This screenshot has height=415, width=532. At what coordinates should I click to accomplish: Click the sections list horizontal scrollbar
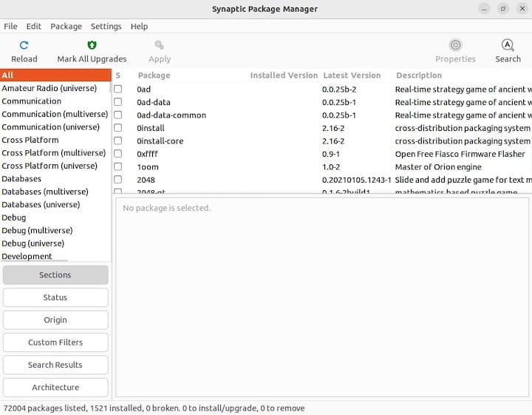(34, 261)
